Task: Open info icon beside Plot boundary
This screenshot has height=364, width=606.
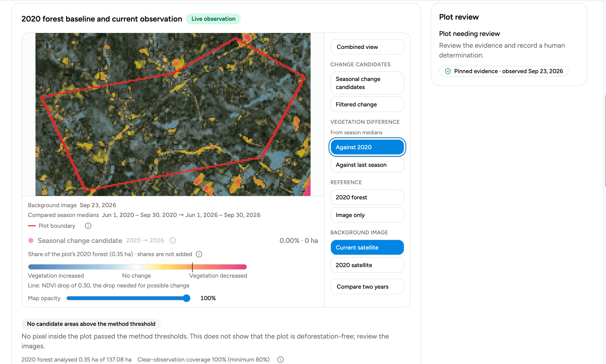Action: tap(88, 226)
